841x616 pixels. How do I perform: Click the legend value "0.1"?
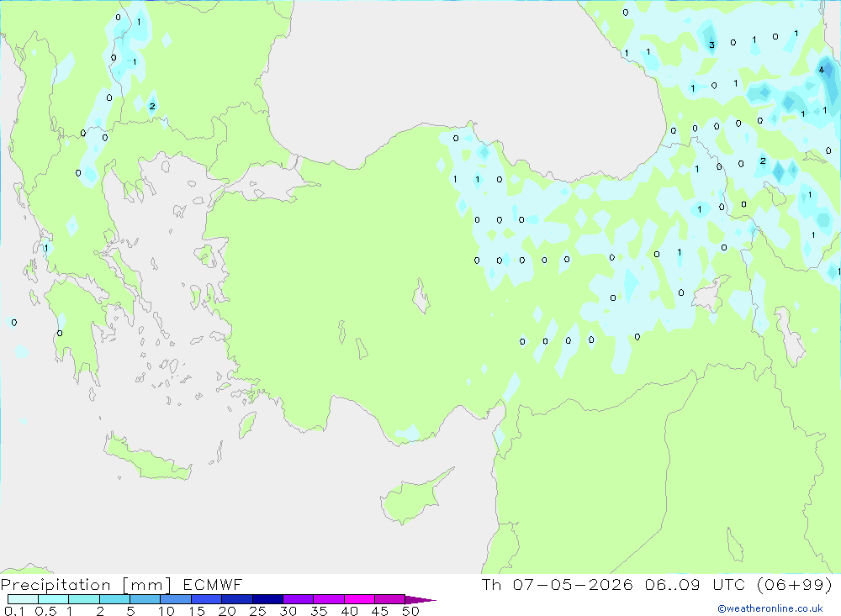tap(14, 611)
